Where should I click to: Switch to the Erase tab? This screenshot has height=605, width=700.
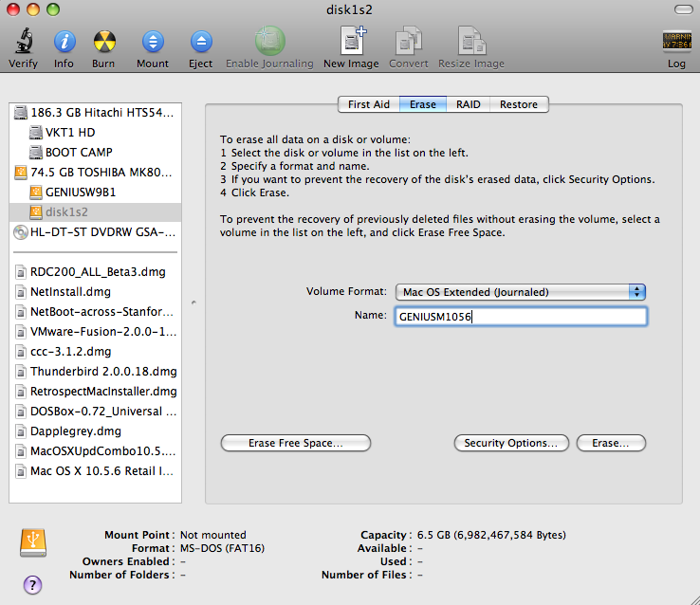(423, 104)
